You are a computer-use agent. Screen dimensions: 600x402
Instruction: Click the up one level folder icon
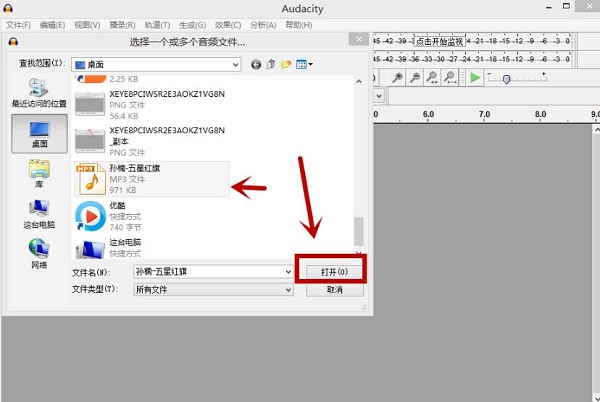point(271,64)
